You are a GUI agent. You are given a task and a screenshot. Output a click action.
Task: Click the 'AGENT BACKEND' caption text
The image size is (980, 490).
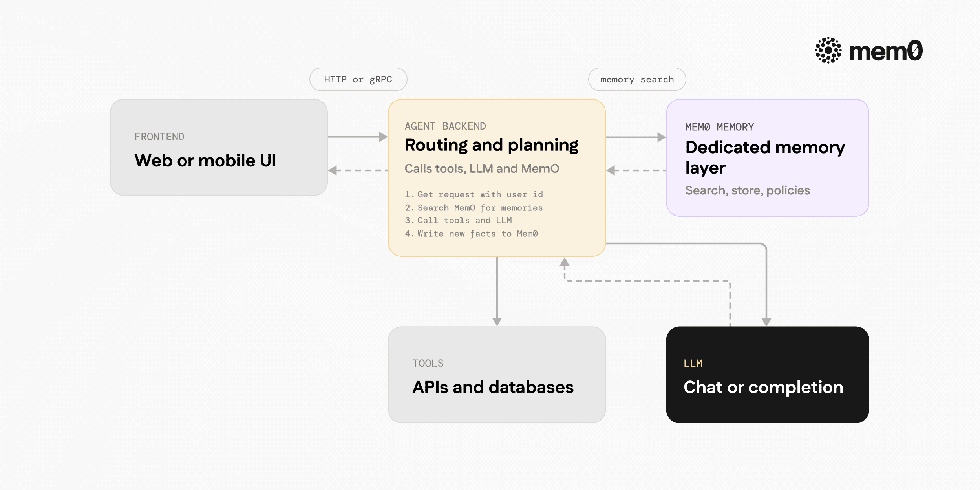445,126
